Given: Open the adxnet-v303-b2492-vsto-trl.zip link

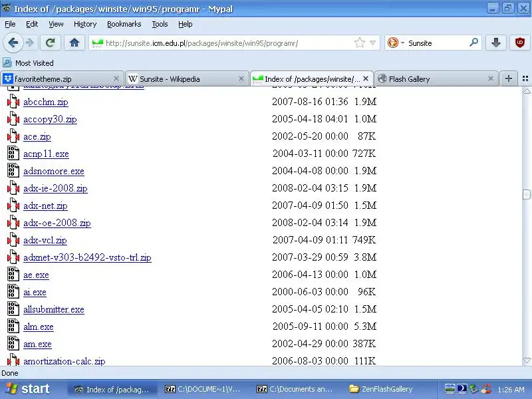Looking at the screenshot, I should point(87,257).
